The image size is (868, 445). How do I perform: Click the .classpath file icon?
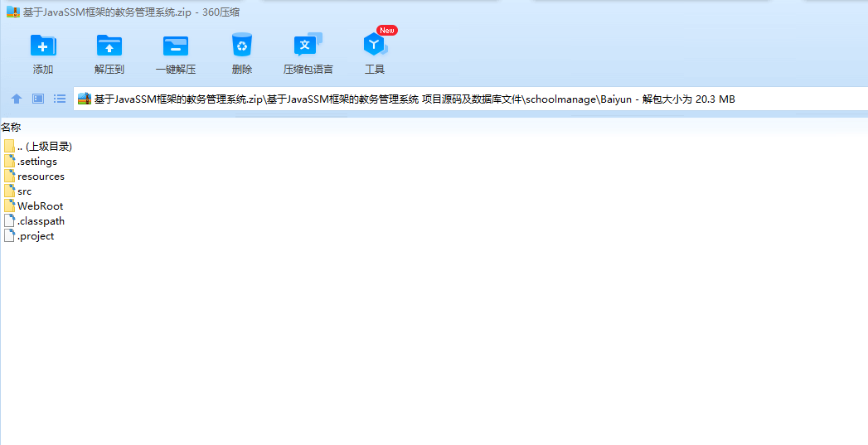[x=9, y=220]
